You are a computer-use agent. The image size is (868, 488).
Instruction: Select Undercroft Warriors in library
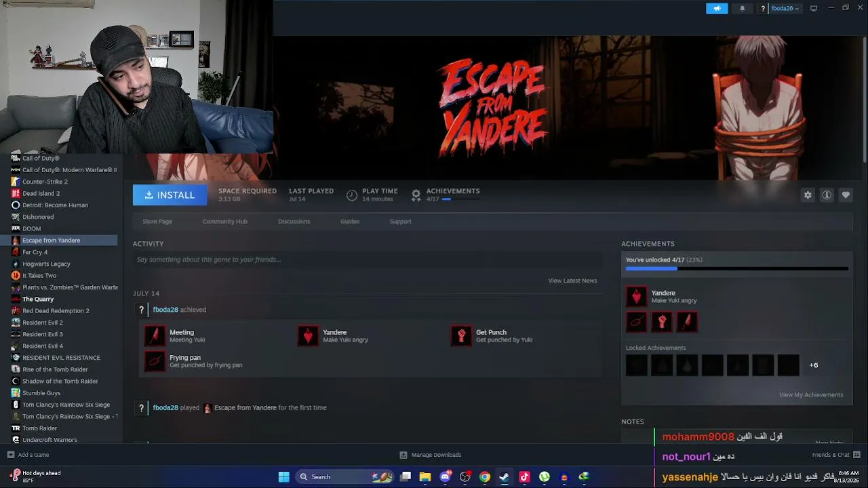coord(50,440)
